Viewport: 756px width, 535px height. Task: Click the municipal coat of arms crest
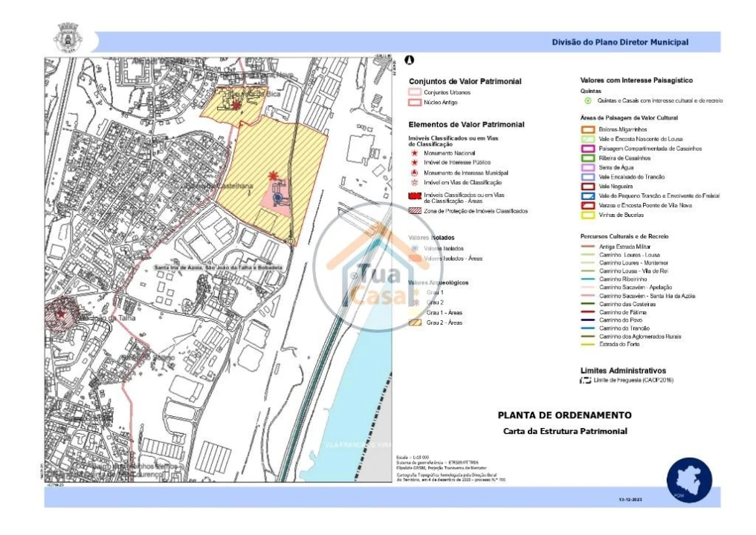point(66,36)
